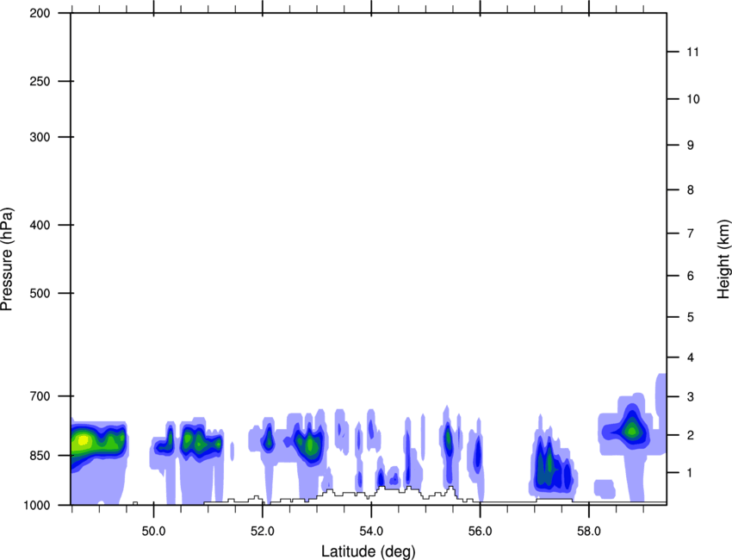Click the 1 km height label
This screenshot has height=560, width=732.
click(691, 473)
